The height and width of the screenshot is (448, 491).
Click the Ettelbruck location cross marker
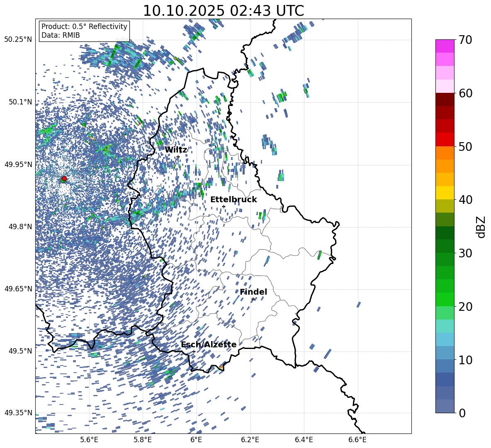pyautogui.click(x=224, y=206)
